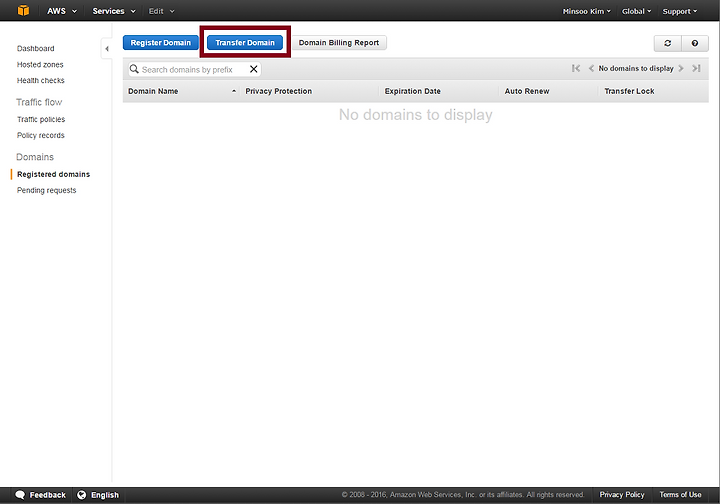Change language via English link
The height and width of the screenshot is (504, 720).
105,495
